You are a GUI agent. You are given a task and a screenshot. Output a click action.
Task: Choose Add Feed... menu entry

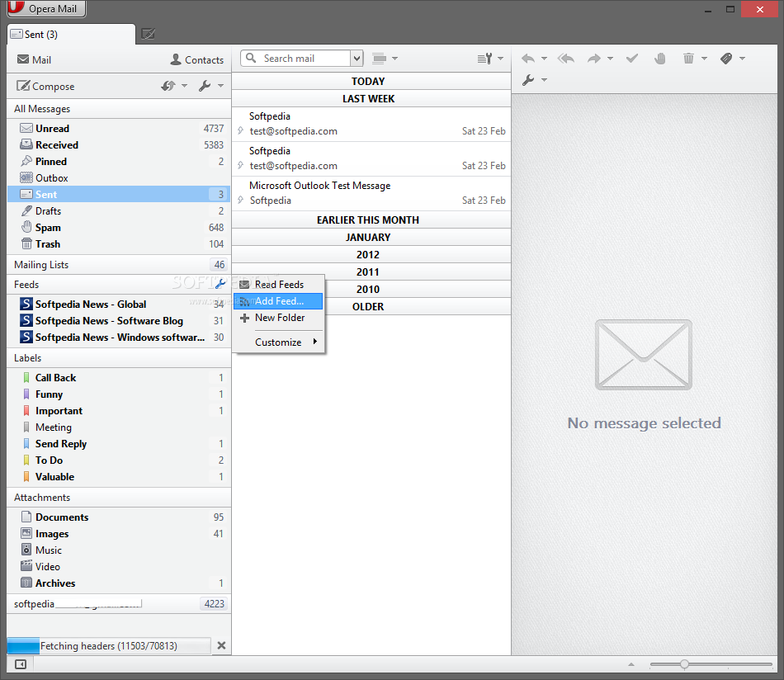[x=278, y=301]
